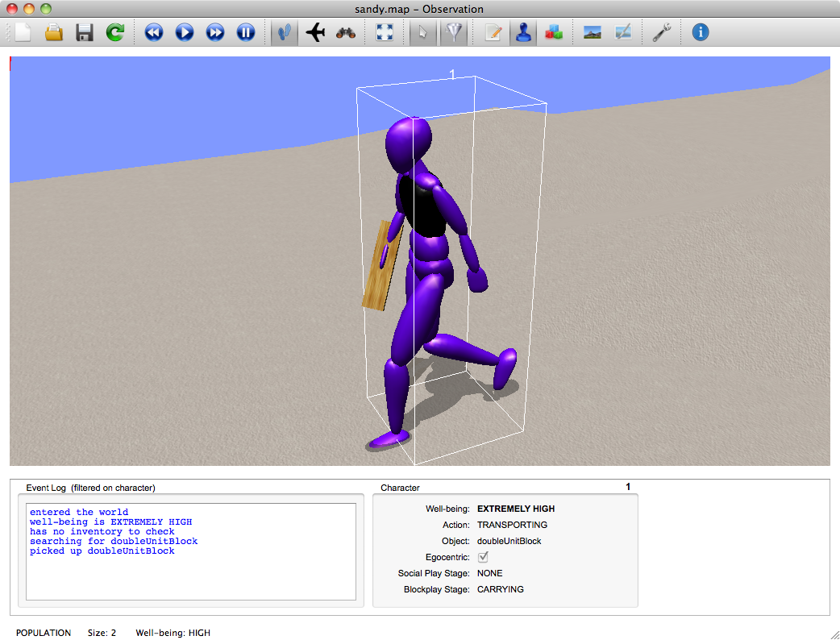
Task: Open a map file with folder icon
Action: [x=54, y=33]
